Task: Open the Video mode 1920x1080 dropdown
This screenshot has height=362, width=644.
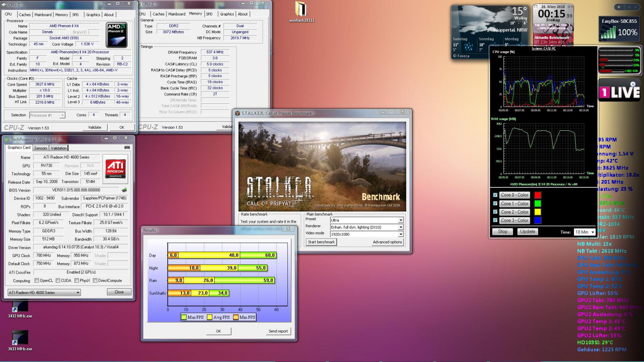Action: (x=401, y=234)
